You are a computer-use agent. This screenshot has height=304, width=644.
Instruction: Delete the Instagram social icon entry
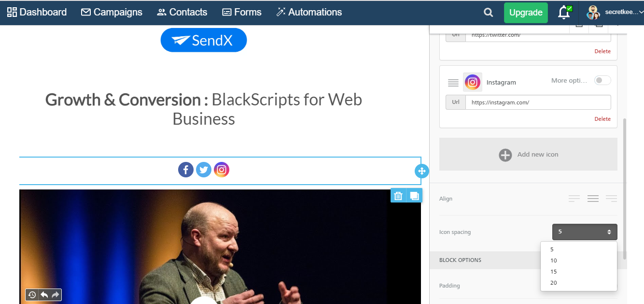[602, 119]
